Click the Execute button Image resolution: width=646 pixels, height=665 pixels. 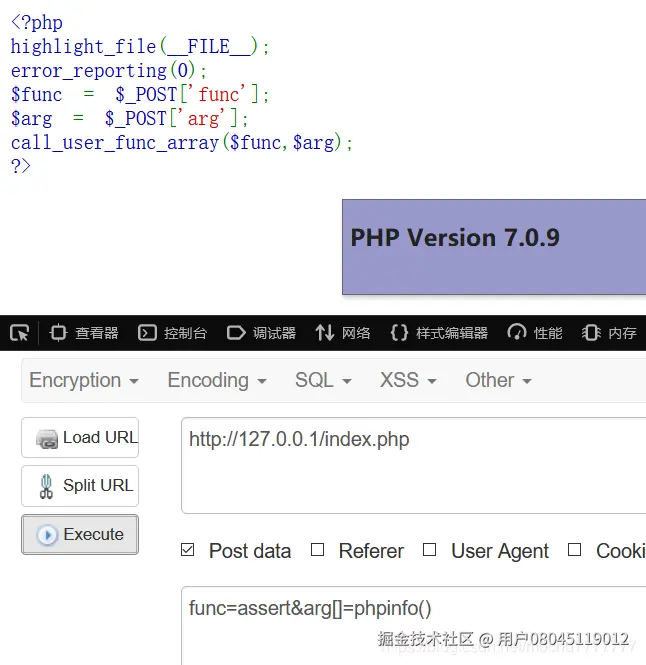coord(80,534)
